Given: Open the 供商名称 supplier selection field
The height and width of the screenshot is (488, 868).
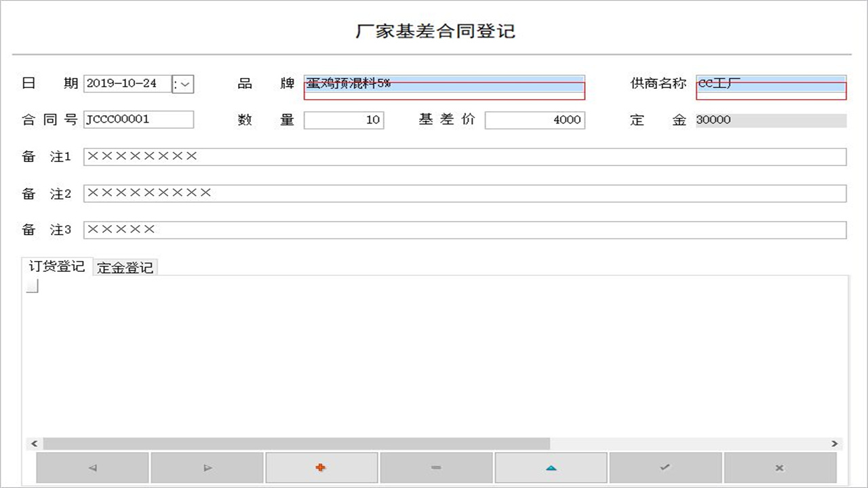Looking at the screenshot, I should (770, 86).
